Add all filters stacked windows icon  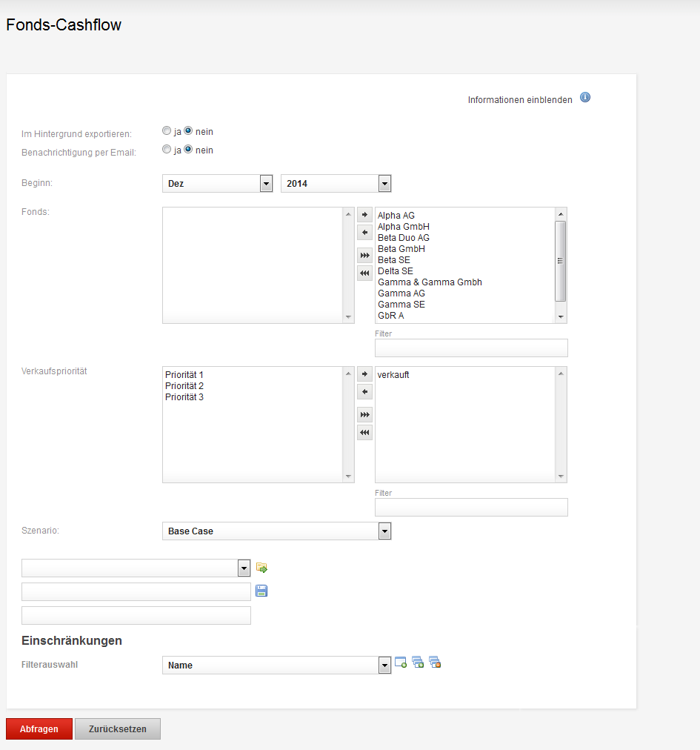click(x=418, y=663)
